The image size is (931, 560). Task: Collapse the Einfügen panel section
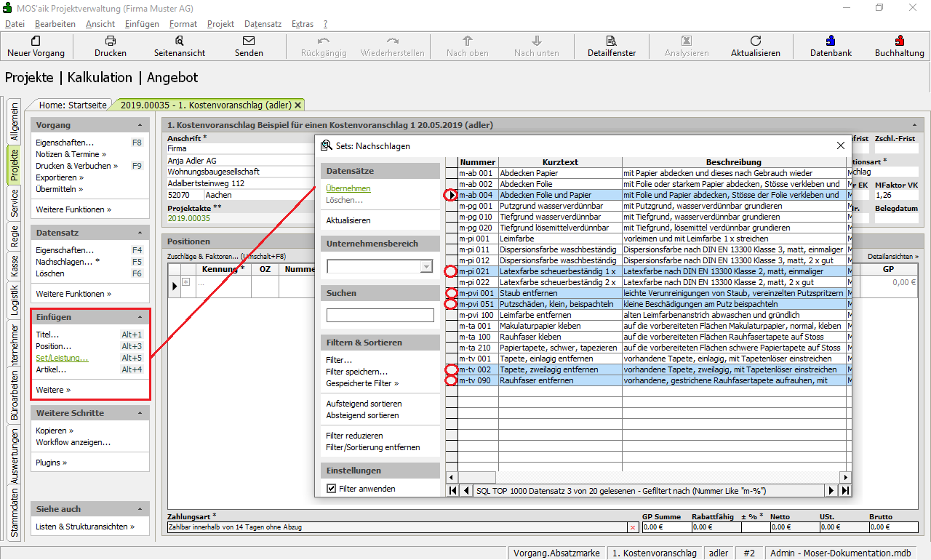point(140,317)
